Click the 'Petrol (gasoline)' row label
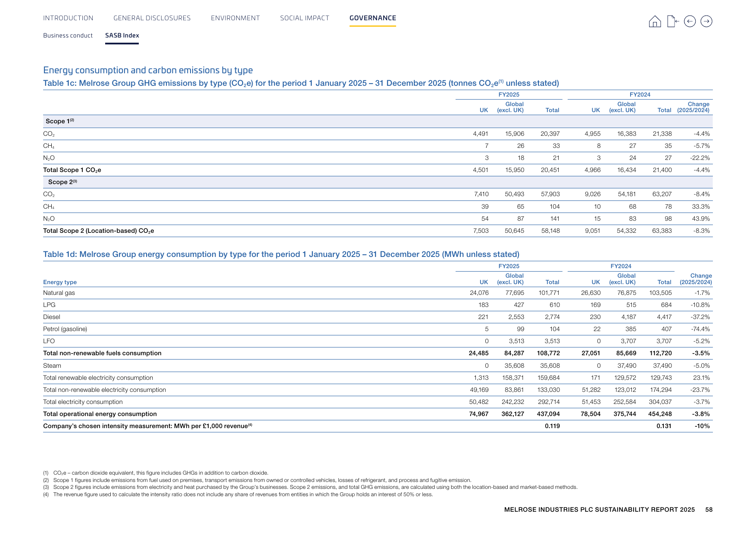Image resolution: width=756 pixels, height=535 pixels. [65, 329]
